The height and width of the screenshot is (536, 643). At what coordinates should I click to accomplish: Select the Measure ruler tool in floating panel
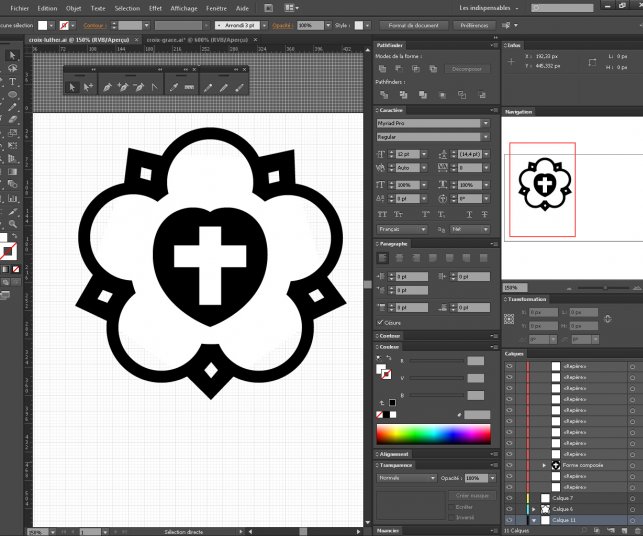pyautogui.click(x=189, y=87)
